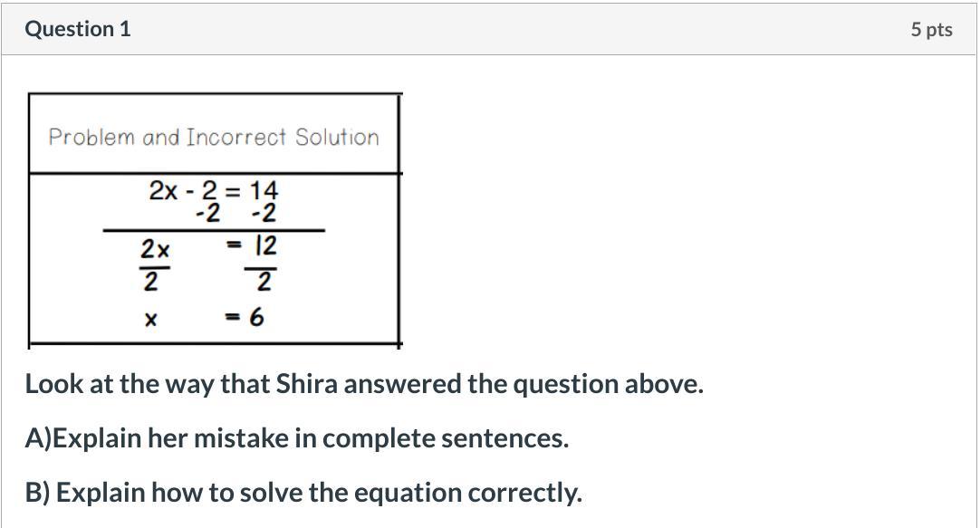
Task: Click the word "Solution" in the box header
Action: [x=337, y=137]
